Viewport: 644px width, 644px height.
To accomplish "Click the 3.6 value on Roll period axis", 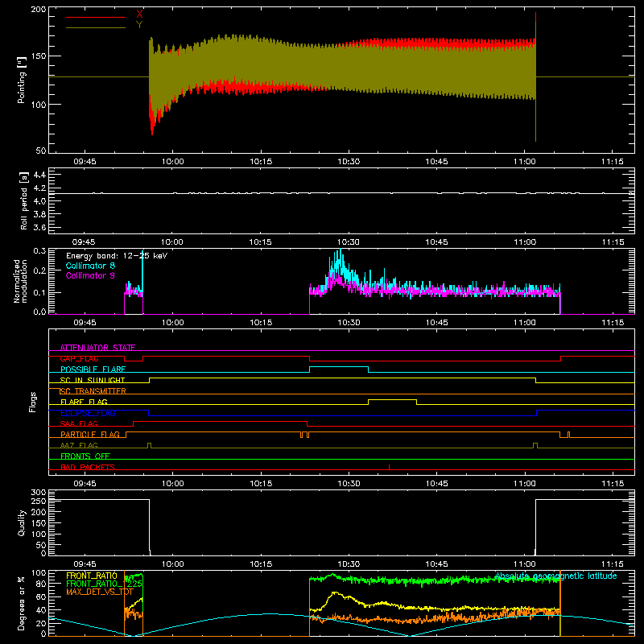I will tap(39, 227).
